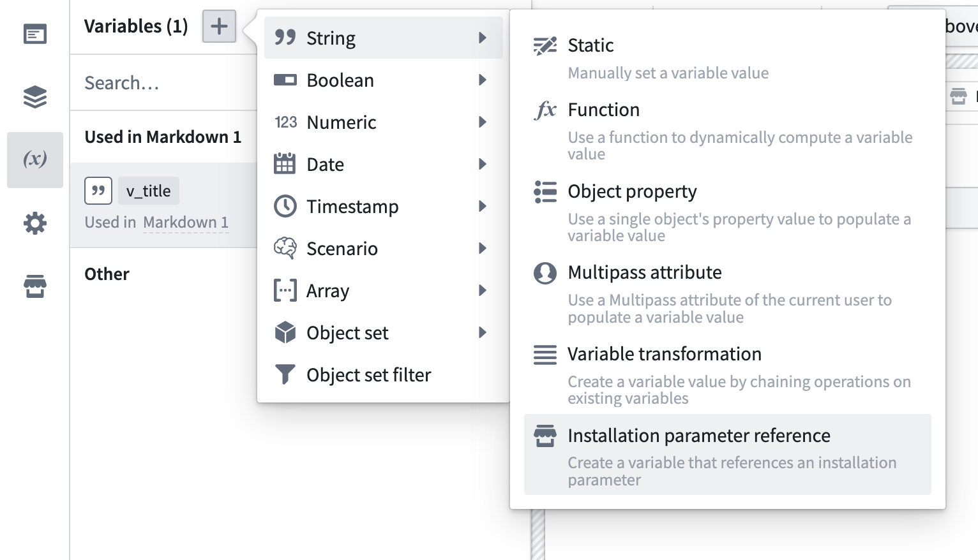The height and width of the screenshot is (560, 978).
Task: Choose Scenario in the variable type menu
Action: click(383, 249)
